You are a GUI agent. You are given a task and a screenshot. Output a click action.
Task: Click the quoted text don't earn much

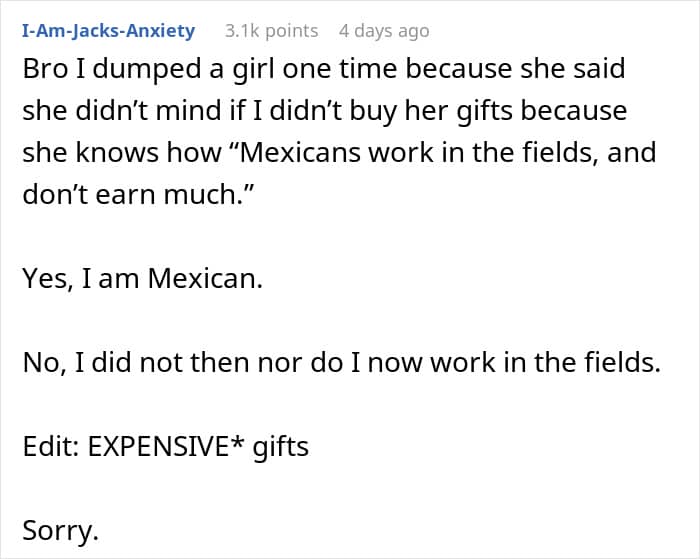point(138,194)
